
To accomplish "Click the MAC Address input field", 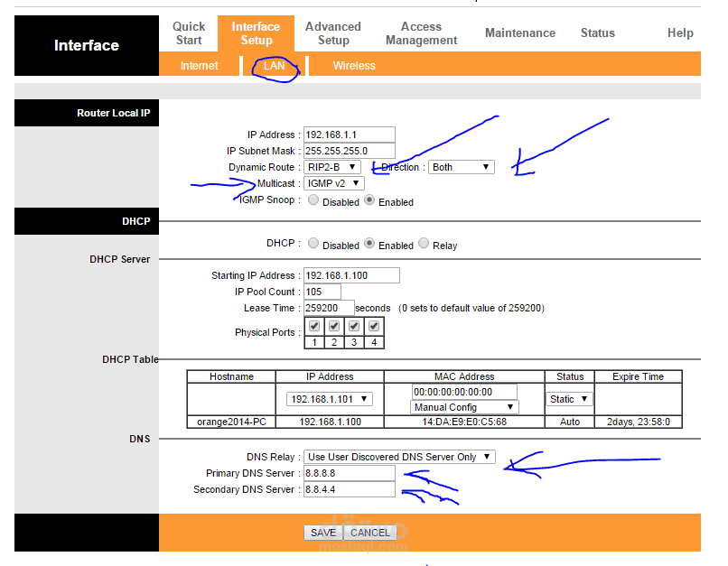I will point(464,392).
